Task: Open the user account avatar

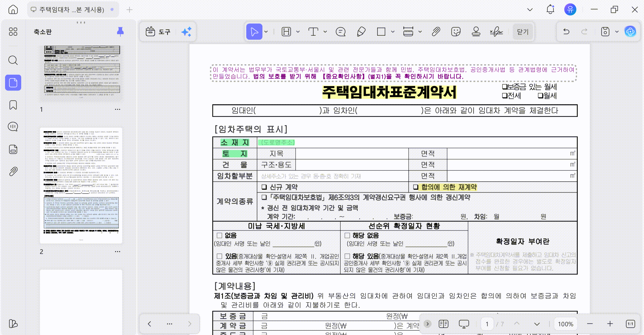Action: (570, 9)
